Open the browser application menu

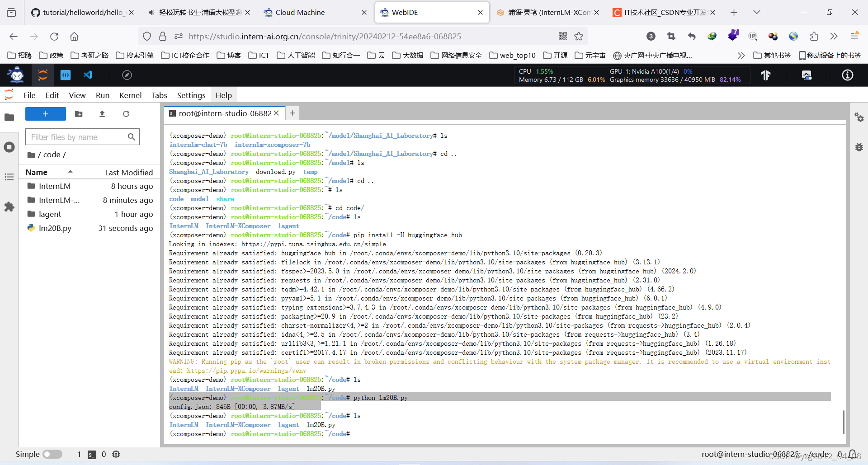[854, 36]
